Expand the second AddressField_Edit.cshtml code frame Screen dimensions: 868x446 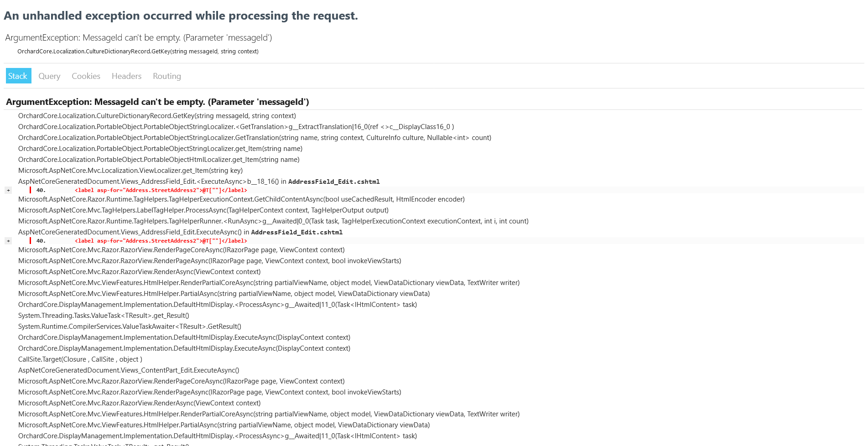(x=8, y=240)
